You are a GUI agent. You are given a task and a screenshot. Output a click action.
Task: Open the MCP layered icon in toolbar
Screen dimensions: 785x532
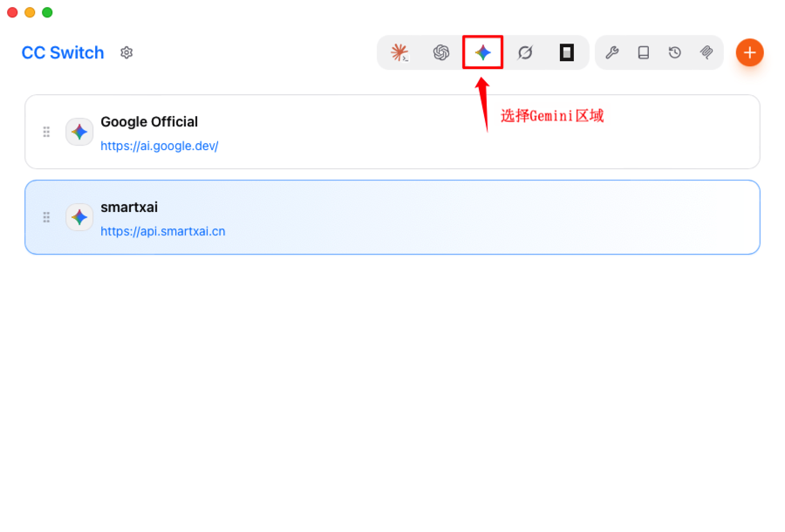706,52
